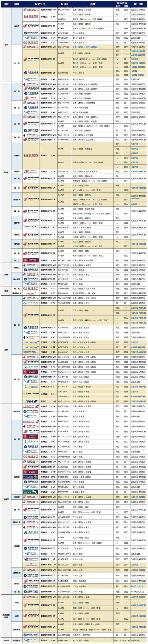Click the Asiana Airlines logo beside OZ303/304
The height and width of the screenshot is (644, 148).
click(31, 347)
